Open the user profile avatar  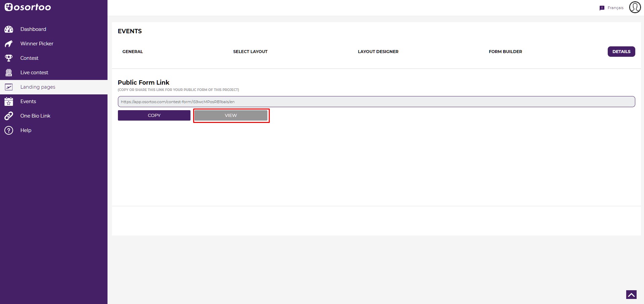635,7
